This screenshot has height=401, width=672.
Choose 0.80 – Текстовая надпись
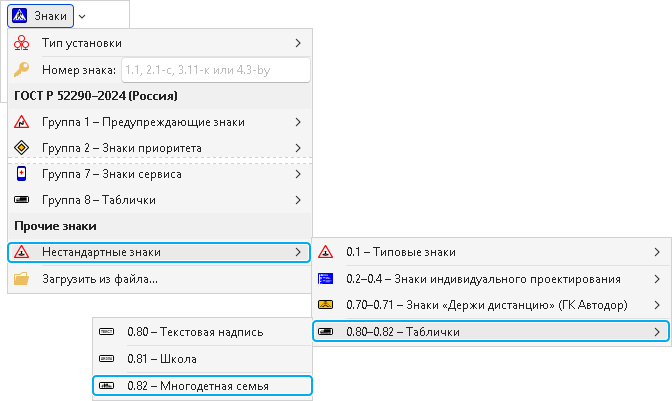(202, 332)
